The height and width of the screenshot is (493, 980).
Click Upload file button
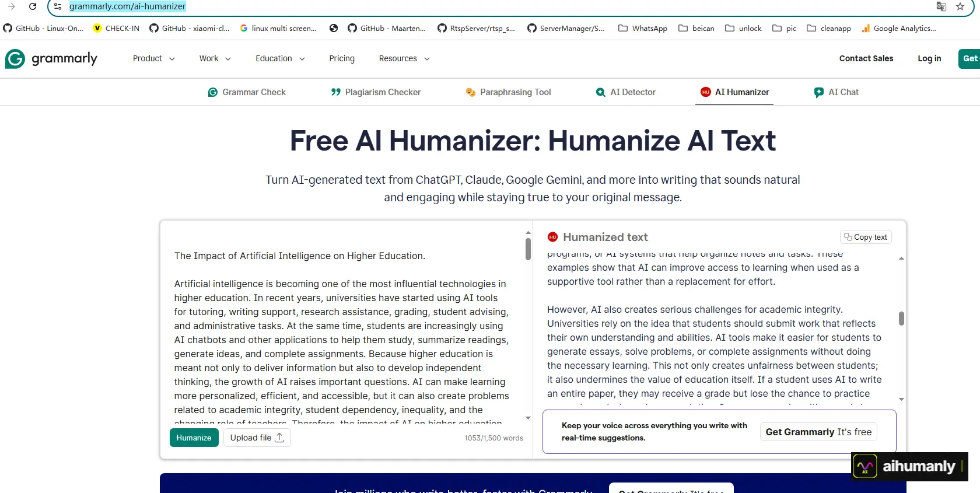tap(257, 438)
